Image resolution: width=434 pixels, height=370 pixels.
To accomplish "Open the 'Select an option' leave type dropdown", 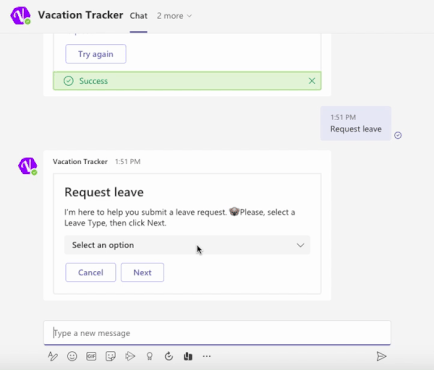I will [x=187, y=245].
